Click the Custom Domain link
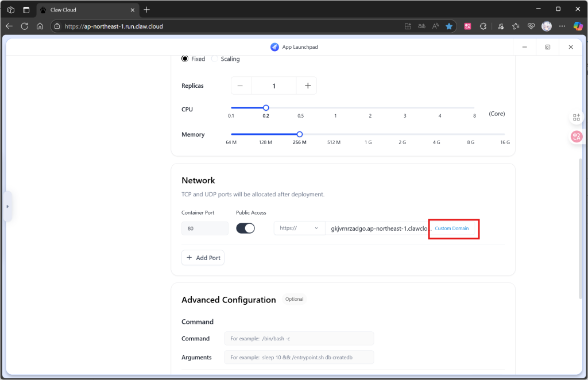588x380 pixels. [452, 228]
